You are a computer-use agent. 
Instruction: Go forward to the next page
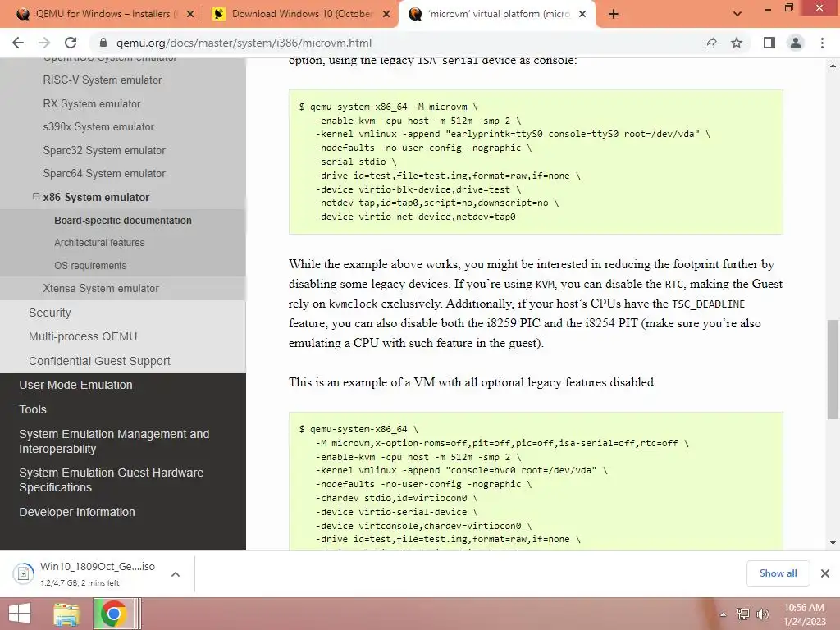(44, 43)
